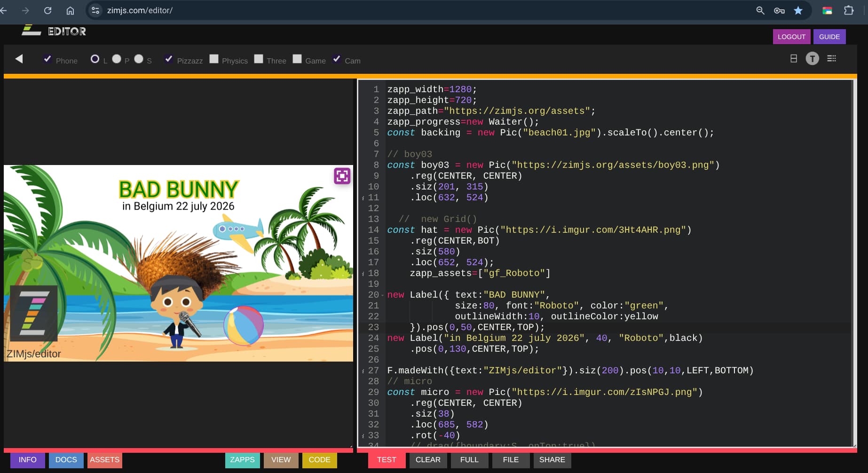The height and width of the screenshot is (473, 868).
Task: Focus the address bar showing zimjs.com/editor/
Action: [x=140, y=10]
